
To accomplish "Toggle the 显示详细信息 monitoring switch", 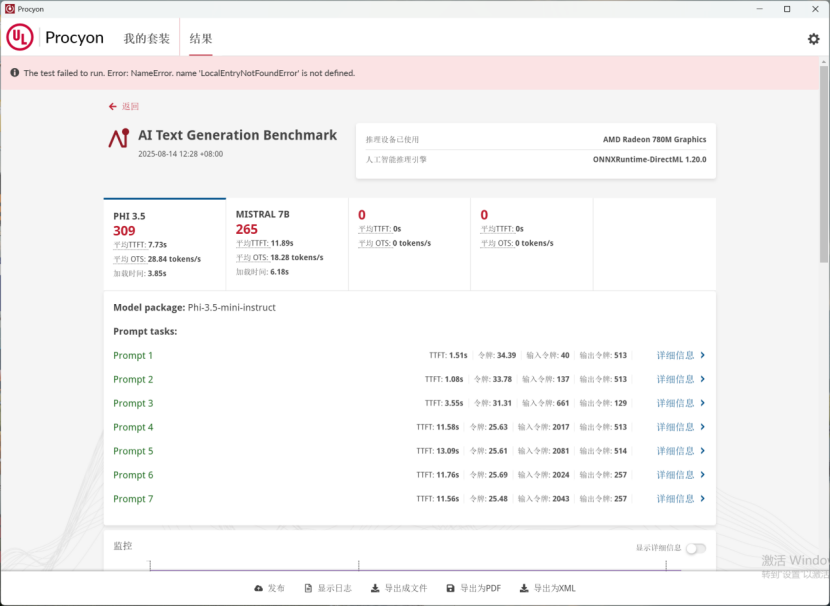I will click(695, 548).
